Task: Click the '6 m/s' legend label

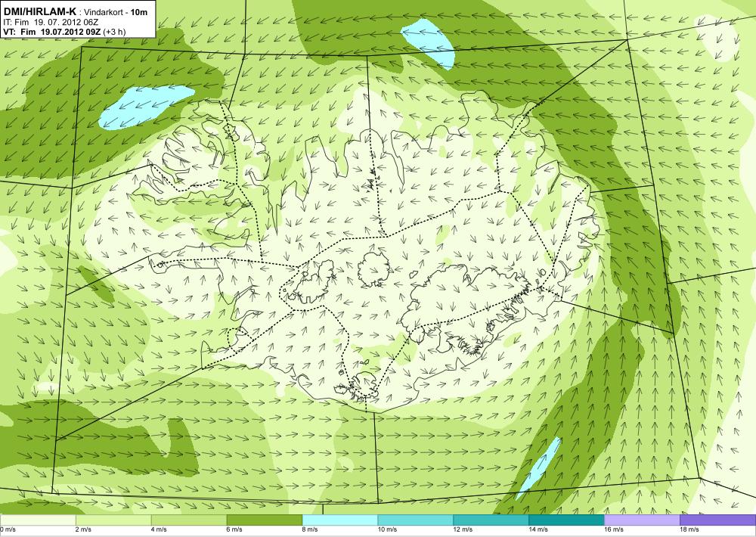Action: [235, 529]
